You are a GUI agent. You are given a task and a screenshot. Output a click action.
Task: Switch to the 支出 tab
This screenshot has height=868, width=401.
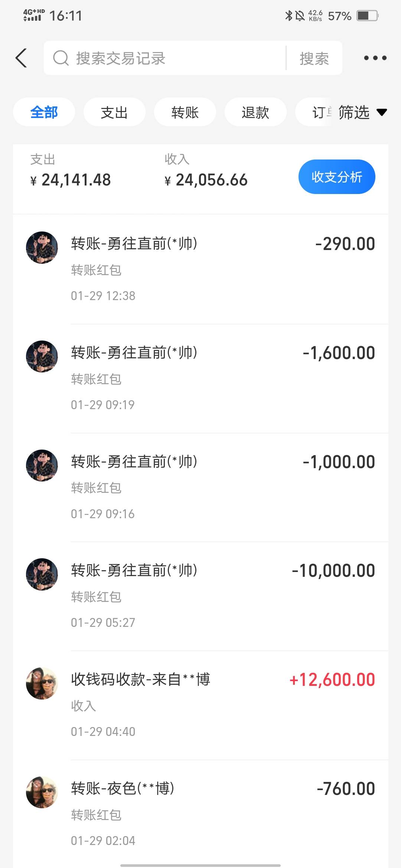coord(114,112)
